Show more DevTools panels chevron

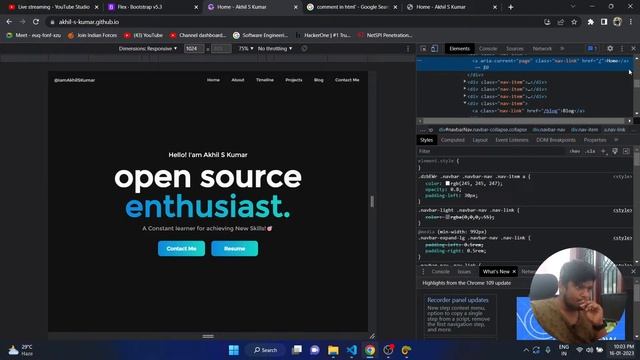[562, 48]
